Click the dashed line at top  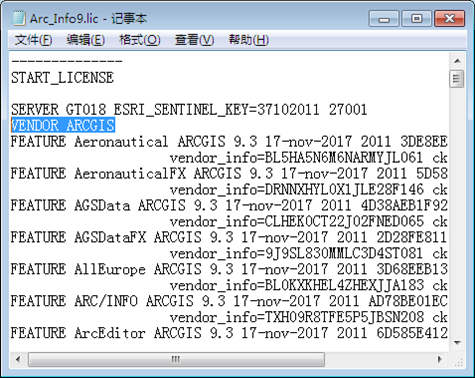click(67, 61)
